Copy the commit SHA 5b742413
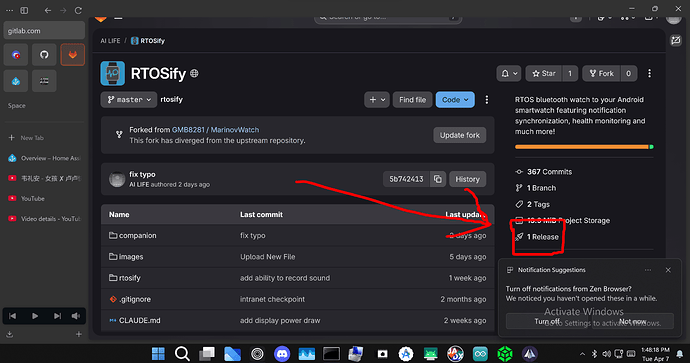Image resolution: width=690 pixels, height=363 pixels. [437, 179]
